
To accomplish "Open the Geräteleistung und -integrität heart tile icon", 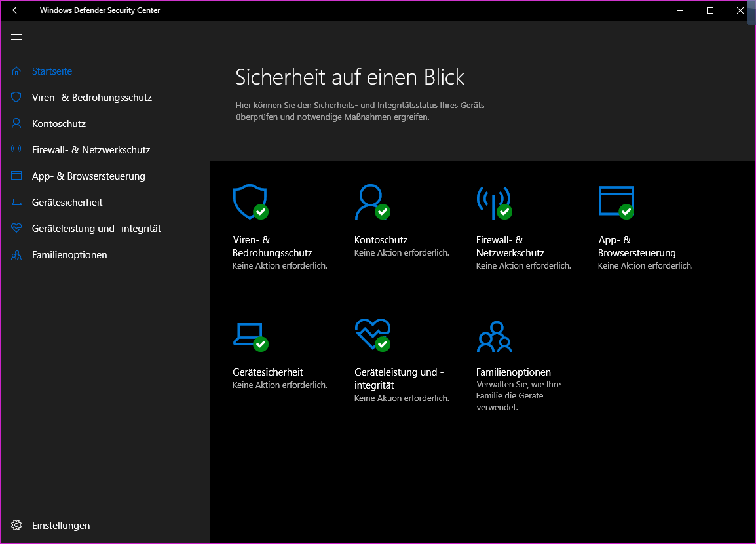I will click(x=372, y=335).
